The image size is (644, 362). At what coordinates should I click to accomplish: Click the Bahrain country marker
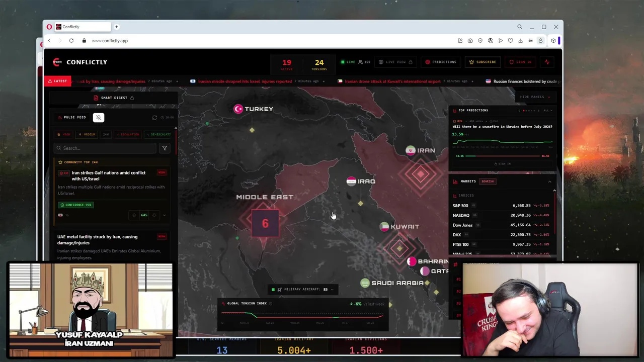tap(428, 261)
